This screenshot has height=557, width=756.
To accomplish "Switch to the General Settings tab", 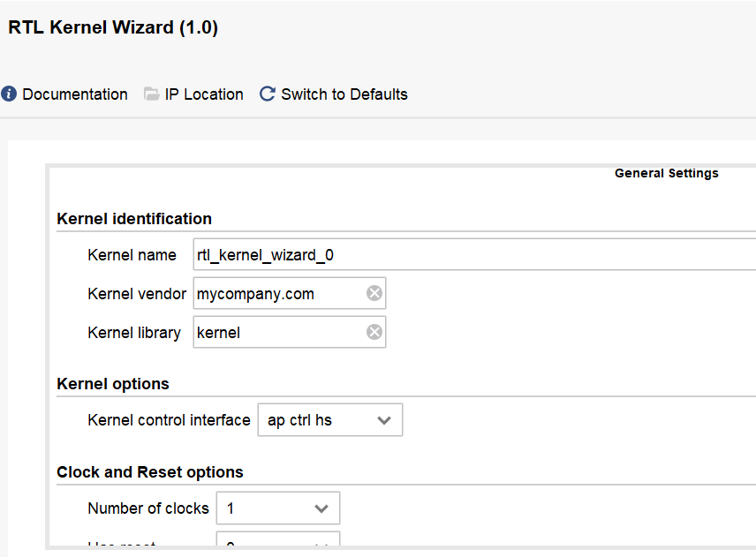I will coord(666,173).
